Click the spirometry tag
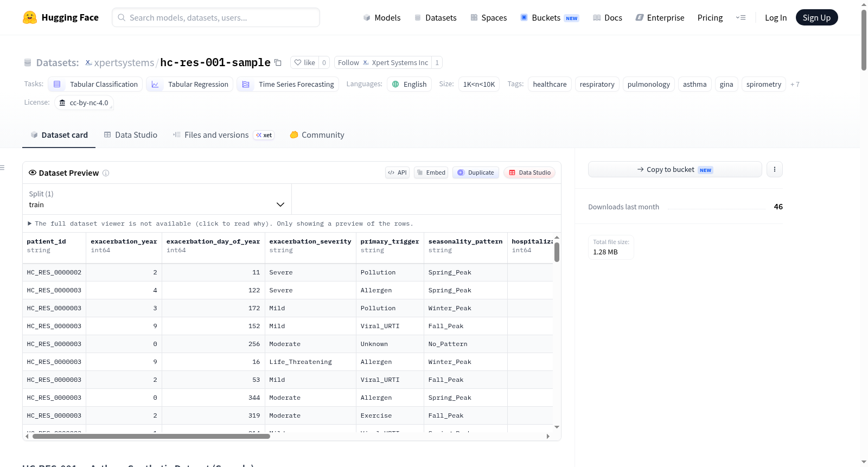The width and height of the screenshot is (868, 467). click(x=763, y=84)
